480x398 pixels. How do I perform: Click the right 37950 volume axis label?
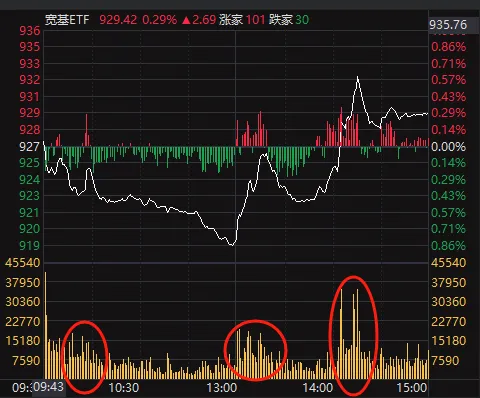tap(448, 283)
